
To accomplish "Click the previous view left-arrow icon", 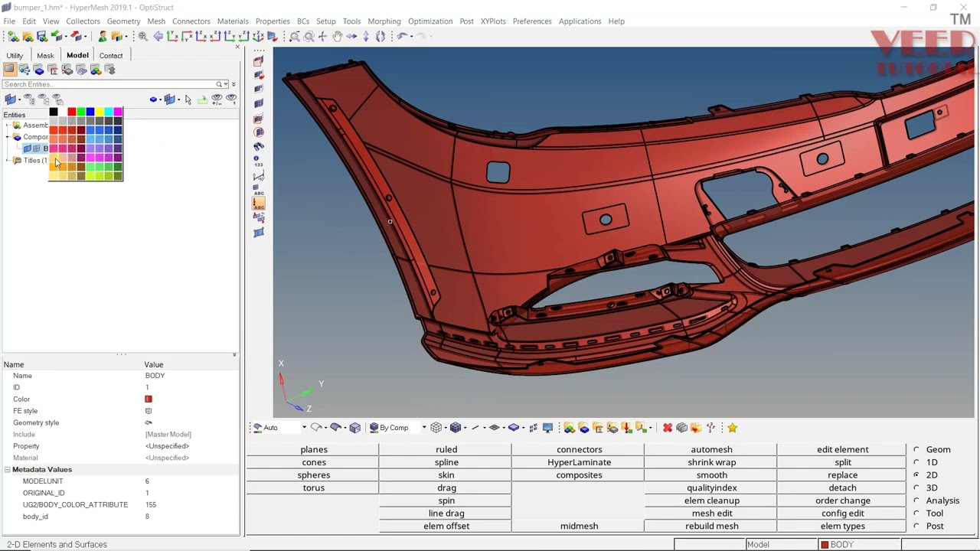I will click(158, 36).
